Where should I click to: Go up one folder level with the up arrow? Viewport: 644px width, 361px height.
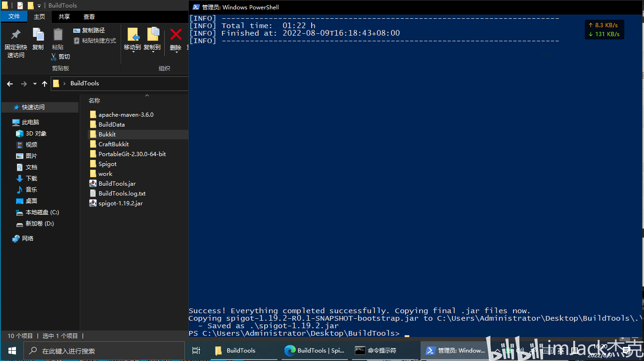coord(45,84)
